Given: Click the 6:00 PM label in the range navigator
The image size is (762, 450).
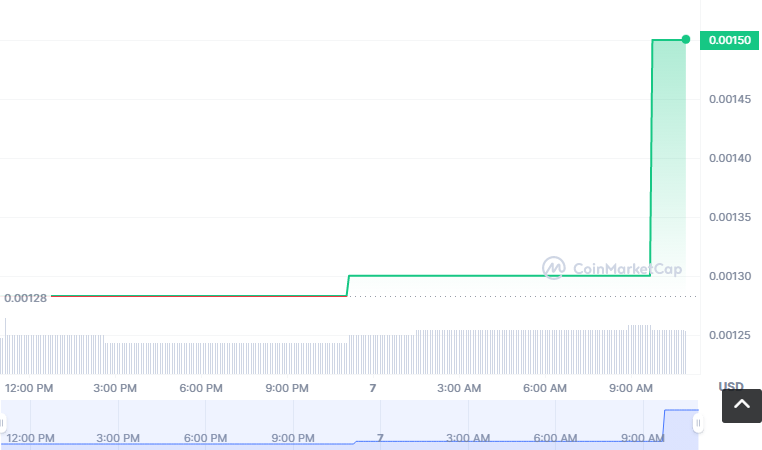Looking at the screenshot, I should pyautogui.click(x=206, y=438).
